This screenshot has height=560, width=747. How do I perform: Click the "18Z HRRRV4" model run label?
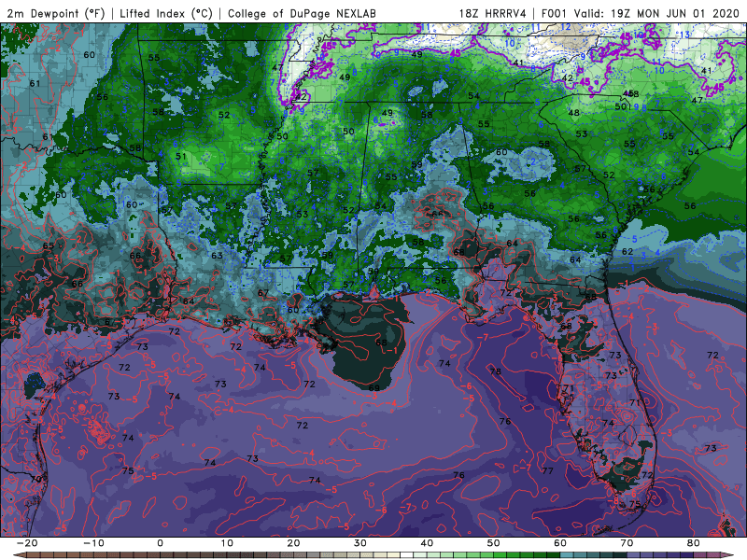(x=493, y=13)
